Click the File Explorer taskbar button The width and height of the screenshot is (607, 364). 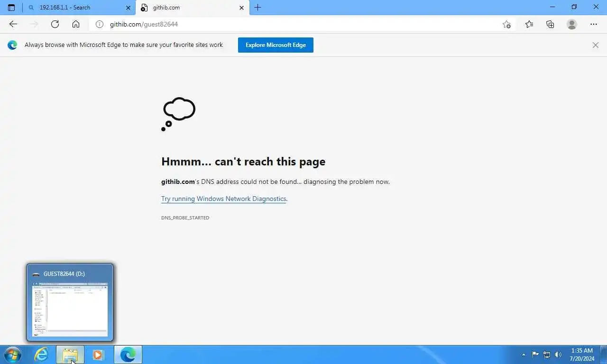pos(70,355)
